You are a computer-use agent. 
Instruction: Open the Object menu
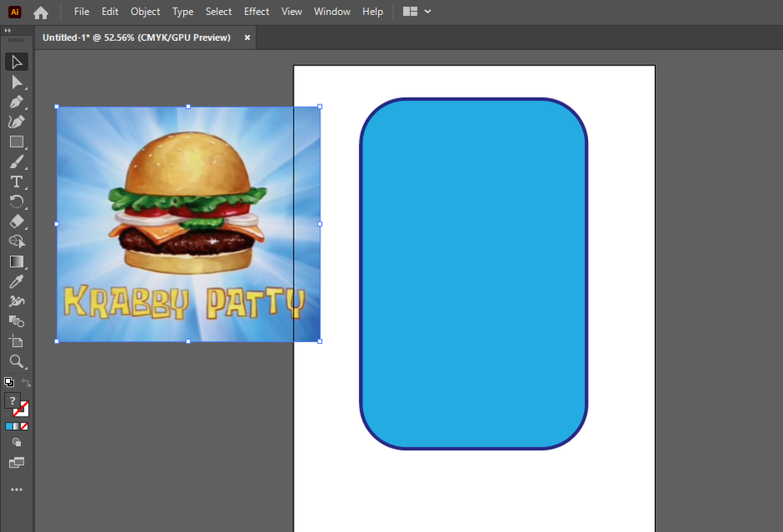click(146, 12)
